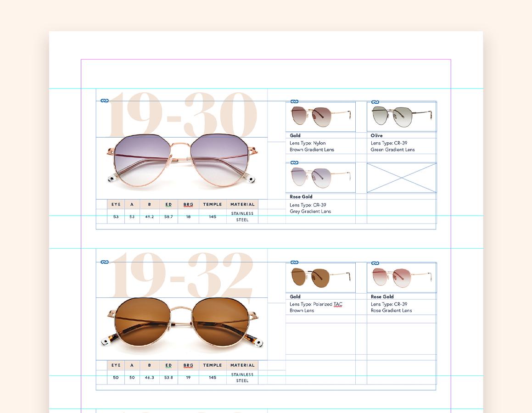Click the link icon above Rose Gold Grey Gradient thumbnail

[x=295, y=162]
